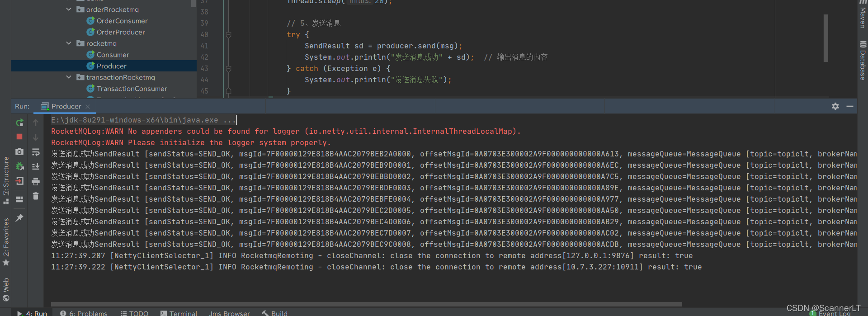The width and height of the screenshot is (868, 316).
Task: Select the orderRocketmq package
Action: 112,9
